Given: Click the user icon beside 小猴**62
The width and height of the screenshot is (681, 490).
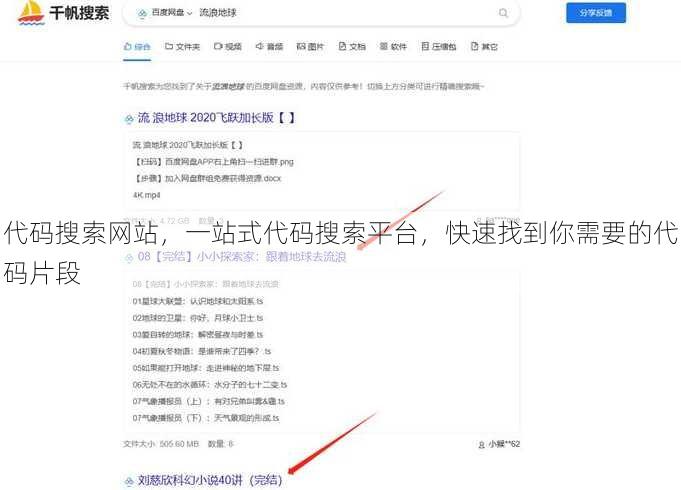Looking at the screenshot, I should [481, 444].
